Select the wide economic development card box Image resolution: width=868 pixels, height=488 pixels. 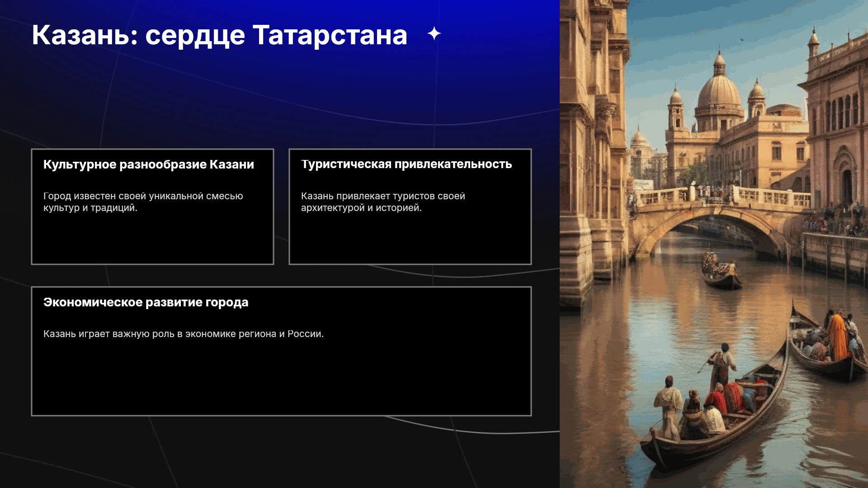[281, 351]
